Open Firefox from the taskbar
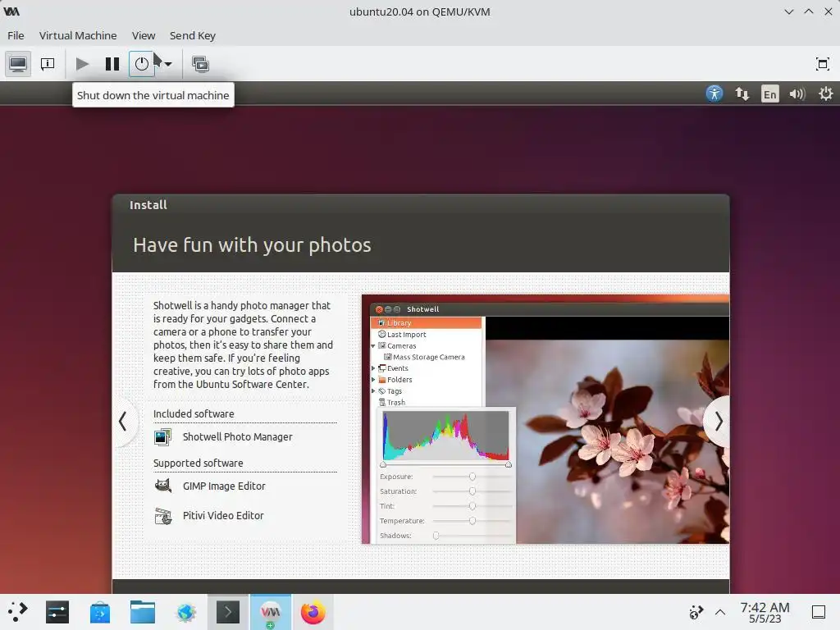Screen dimensions: 840x630 pos(313,612)
